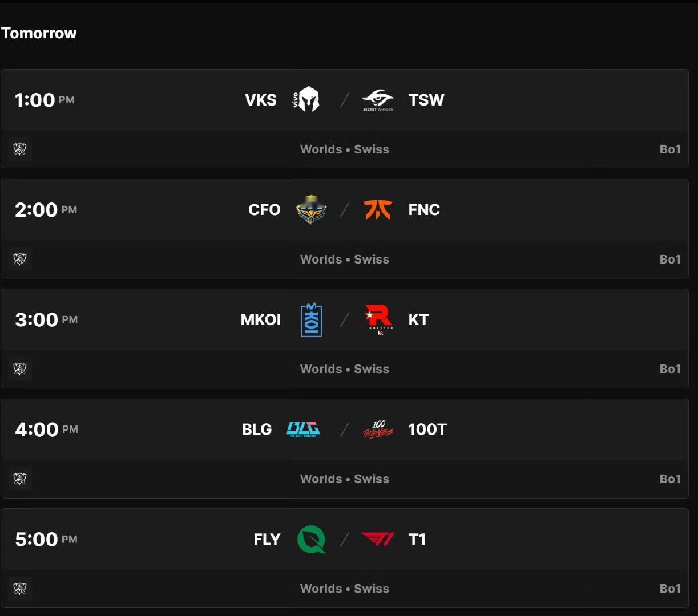Open the FNC team name link
Image resolution: width=698 pixels, height=616 pixels.
click(x=424, y=210)
